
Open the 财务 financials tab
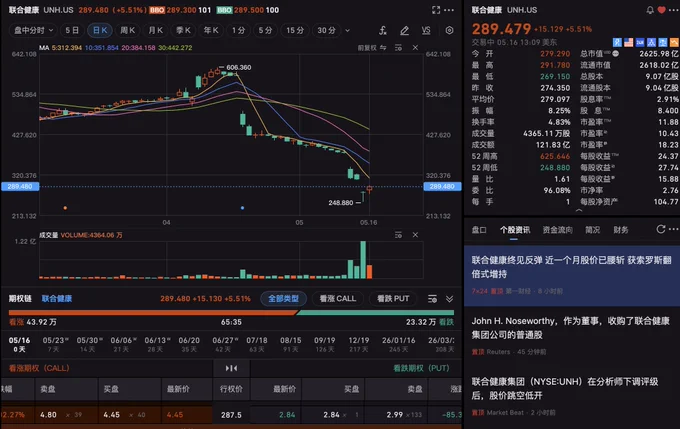click(x=621, y=229)
